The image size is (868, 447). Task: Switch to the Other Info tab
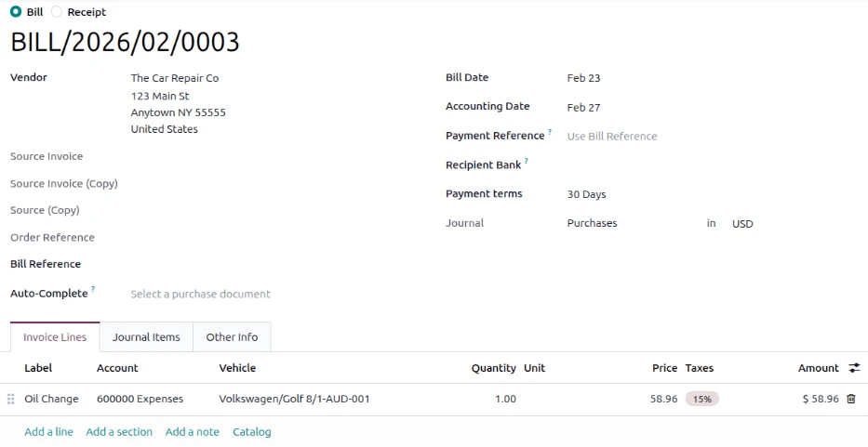pos(232,337)
